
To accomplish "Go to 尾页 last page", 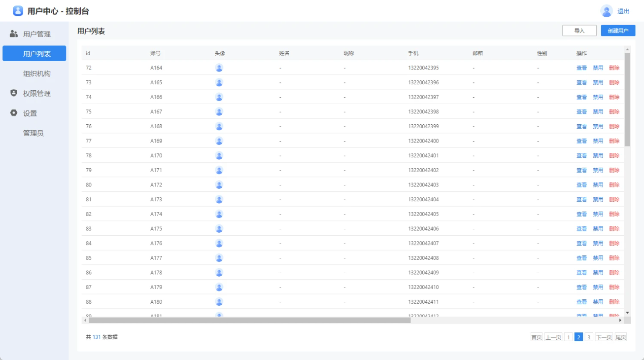I will coord(621,337).
